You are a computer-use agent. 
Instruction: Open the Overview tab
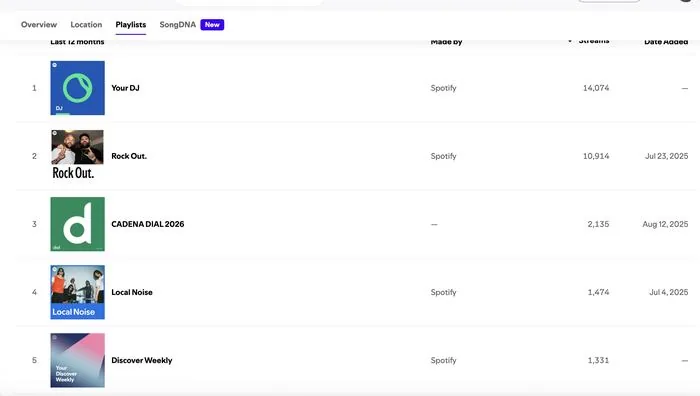[39, 25]
